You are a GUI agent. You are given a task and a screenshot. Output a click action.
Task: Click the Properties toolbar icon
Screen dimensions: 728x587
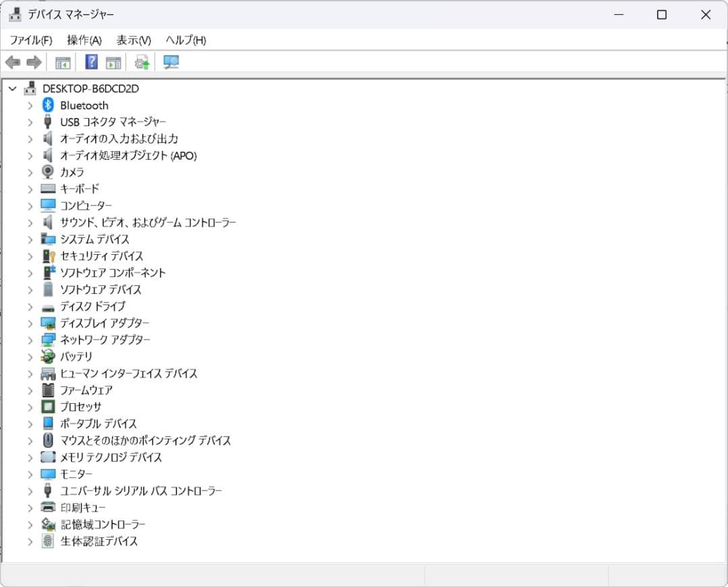click(113, 62)
